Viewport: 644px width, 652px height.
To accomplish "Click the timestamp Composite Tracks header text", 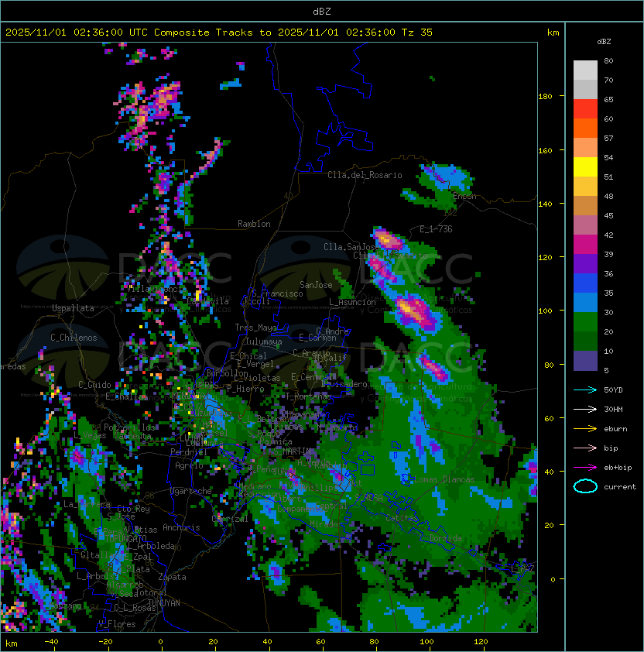I will 219,33.
